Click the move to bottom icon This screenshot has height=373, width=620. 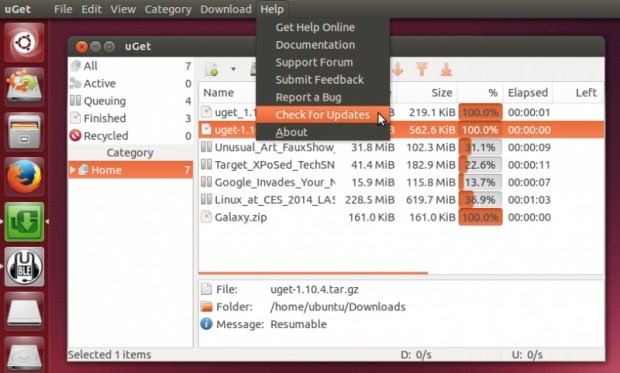446,69
